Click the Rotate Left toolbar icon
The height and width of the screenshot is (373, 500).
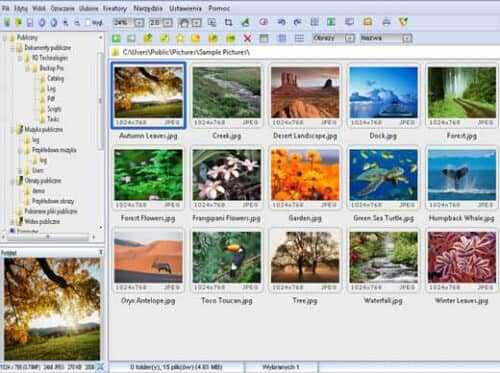click(x=281, y=22)
